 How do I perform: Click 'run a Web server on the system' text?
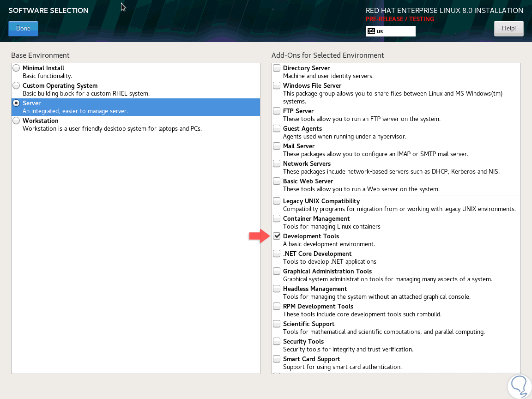coord(396,189)
